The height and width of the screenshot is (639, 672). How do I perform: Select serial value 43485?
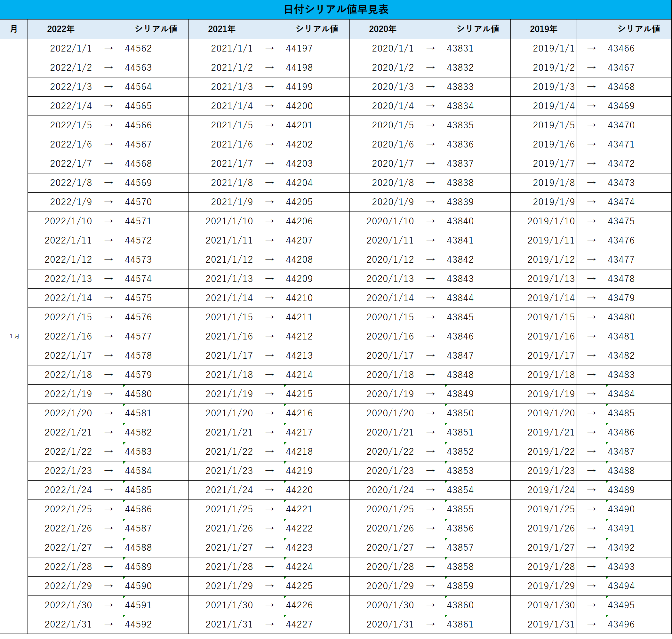tap(639, 413)
